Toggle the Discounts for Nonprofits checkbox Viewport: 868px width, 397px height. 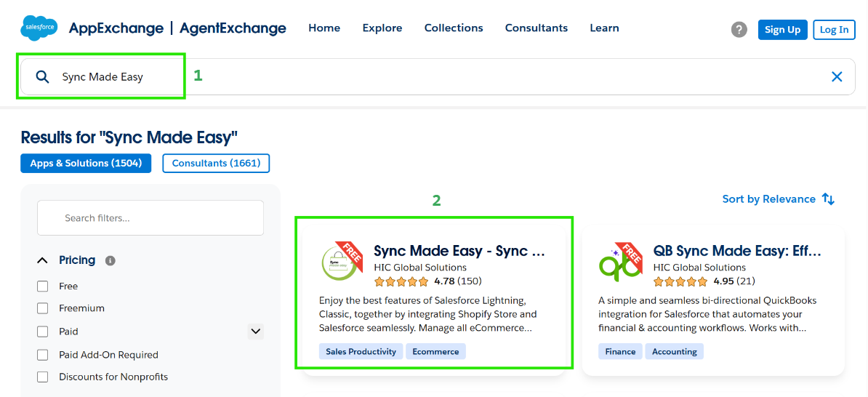pyautogui.click(x=43, y=377)
